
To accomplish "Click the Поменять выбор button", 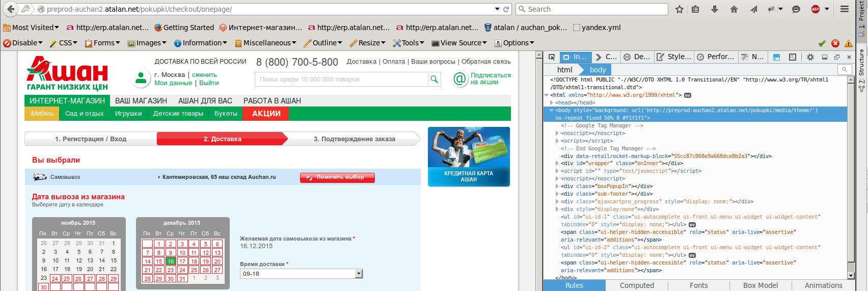I will pyautogui.click(x=337, y=177).
